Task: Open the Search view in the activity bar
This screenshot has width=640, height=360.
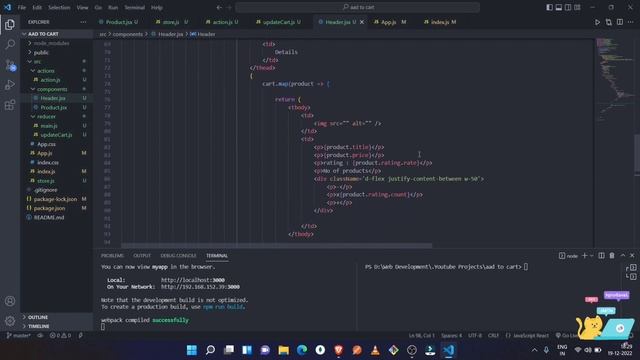Action: click(10, 44)
